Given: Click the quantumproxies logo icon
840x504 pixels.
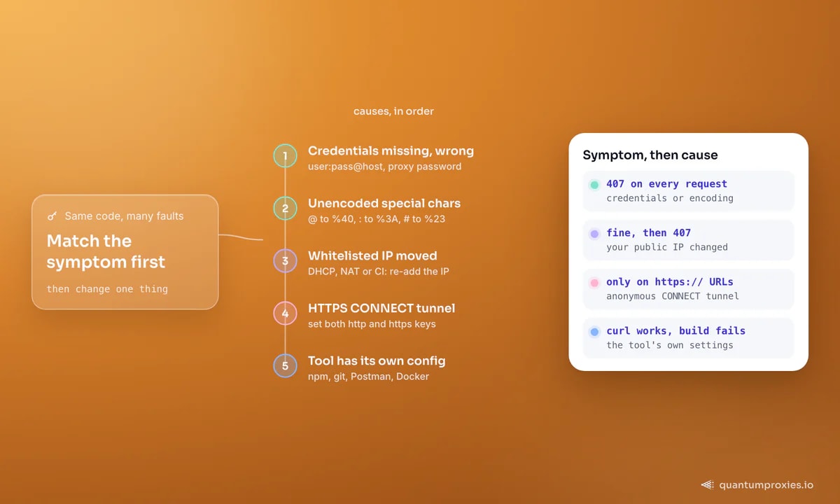Looking at the screenshot, I should (x=707, y=484).
